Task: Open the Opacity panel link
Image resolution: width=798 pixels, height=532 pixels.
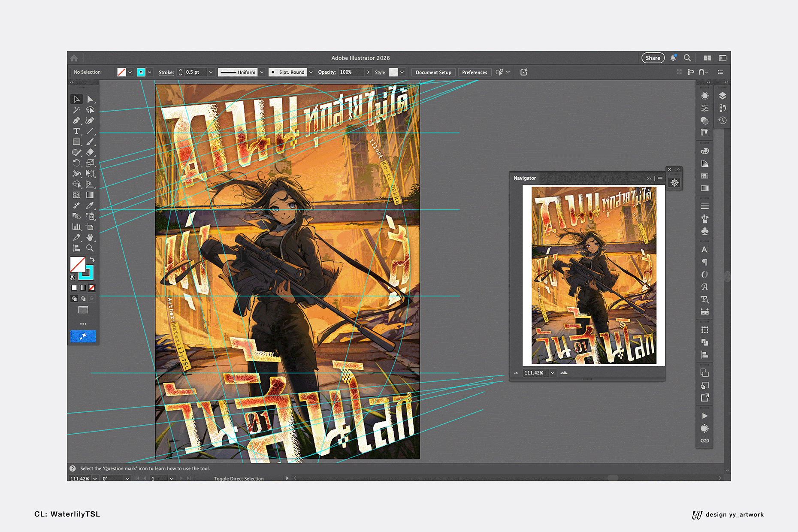Action: [x=326, y=72]
